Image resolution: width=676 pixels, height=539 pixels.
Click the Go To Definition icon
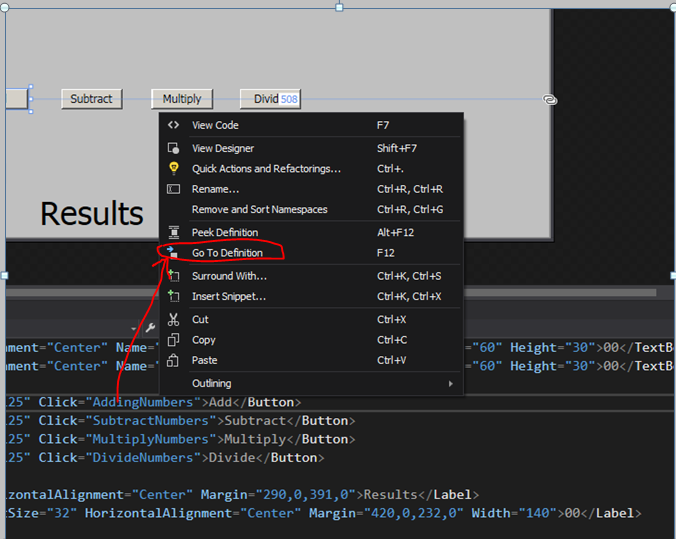pyautogui.click(x=173, y=253)
